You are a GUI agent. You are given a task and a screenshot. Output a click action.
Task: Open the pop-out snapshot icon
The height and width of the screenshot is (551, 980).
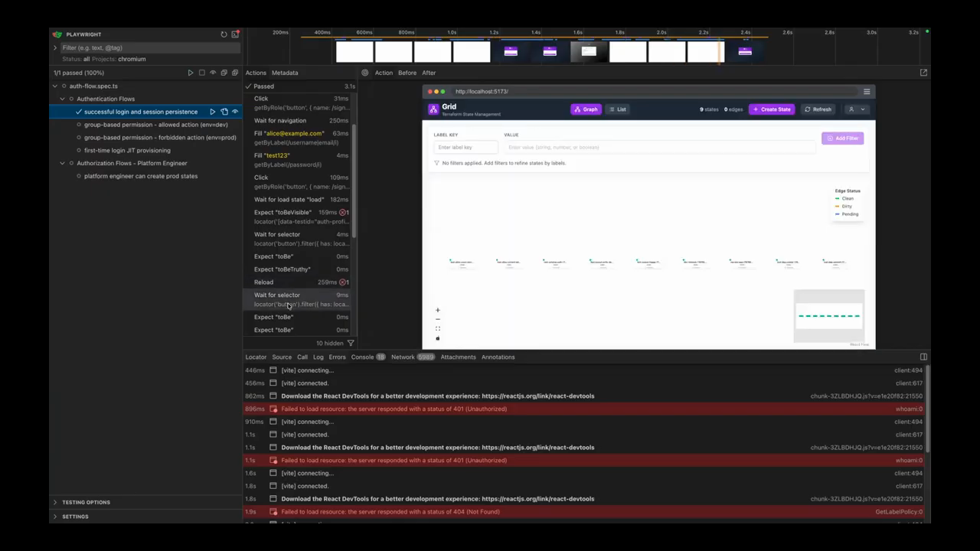coord(923,73)
